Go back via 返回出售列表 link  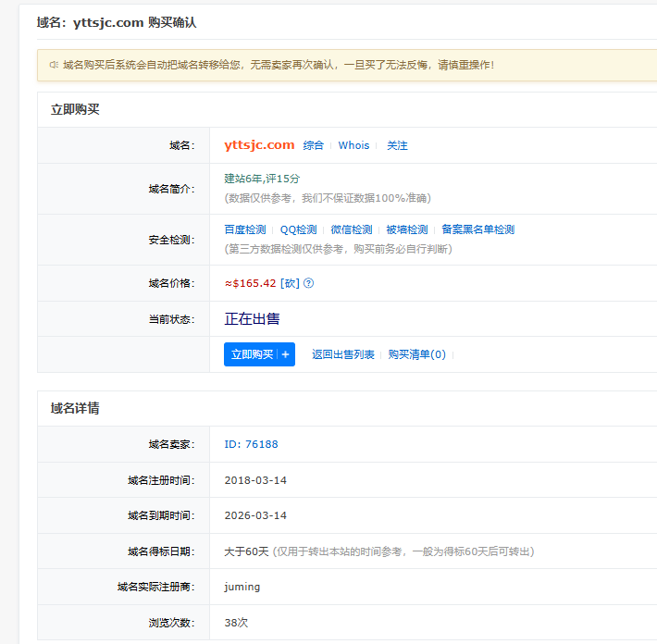tap(343, 354)
